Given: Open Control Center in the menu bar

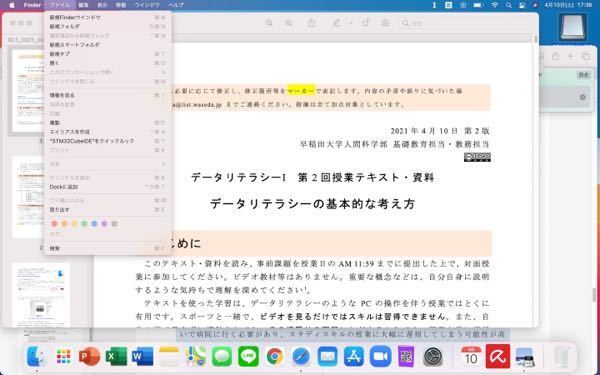Looking at the screenshot, I should pyautogui.click(x=522, y=5).
